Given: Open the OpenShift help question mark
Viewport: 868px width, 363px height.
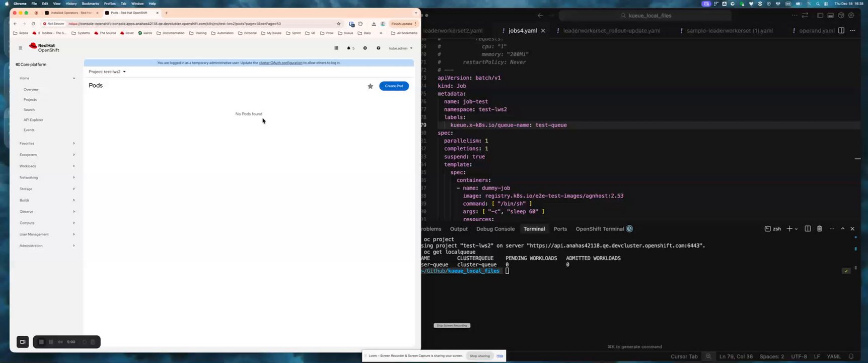Looking at the screenshot, I should (x=379, y=48).
